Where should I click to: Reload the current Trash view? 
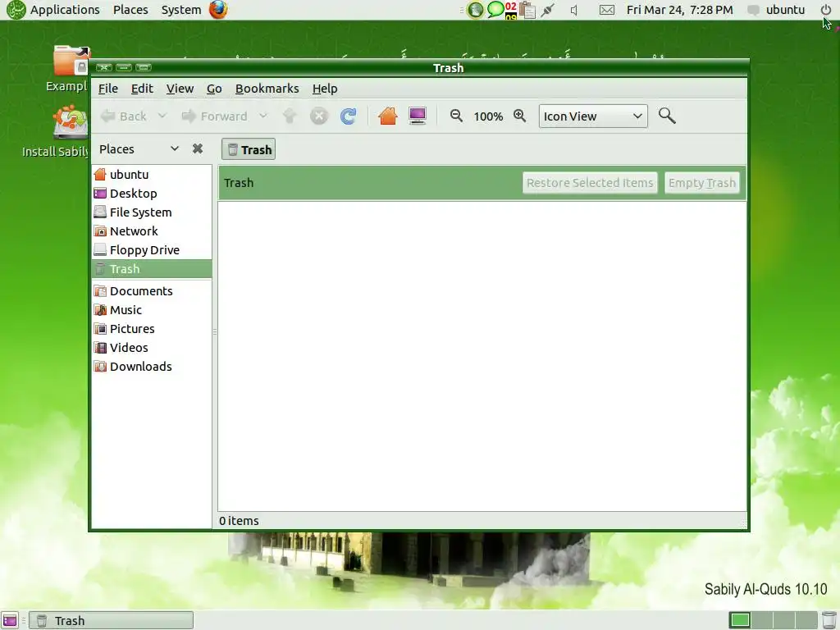tap(348, 116)
